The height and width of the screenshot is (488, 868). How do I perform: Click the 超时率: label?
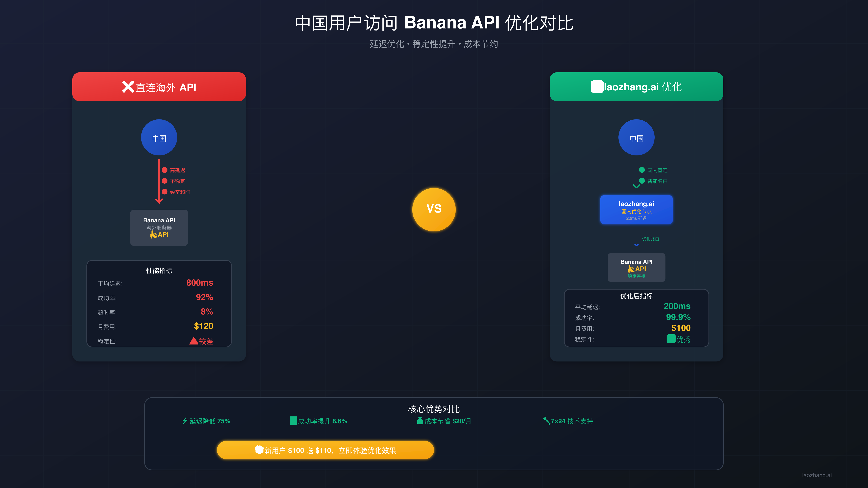click(x=107, y=313)
